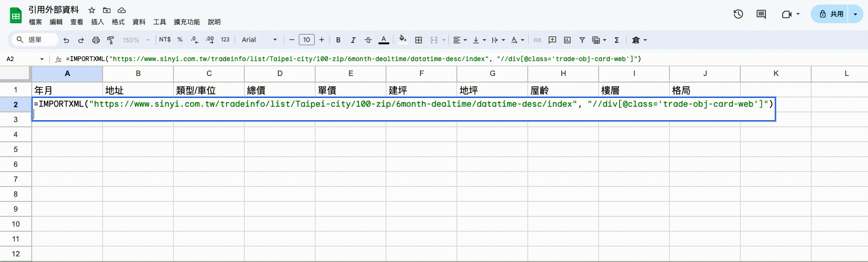Redo the last action
The height and width of the screenshot is (262, 868).
pyautogui.click(x=81, y=40)
